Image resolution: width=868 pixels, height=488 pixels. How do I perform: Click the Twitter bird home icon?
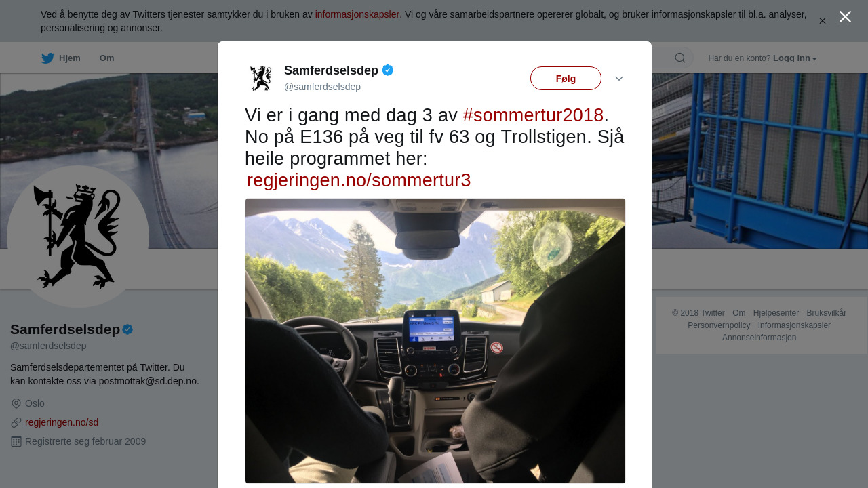click(x=48, y=58)
